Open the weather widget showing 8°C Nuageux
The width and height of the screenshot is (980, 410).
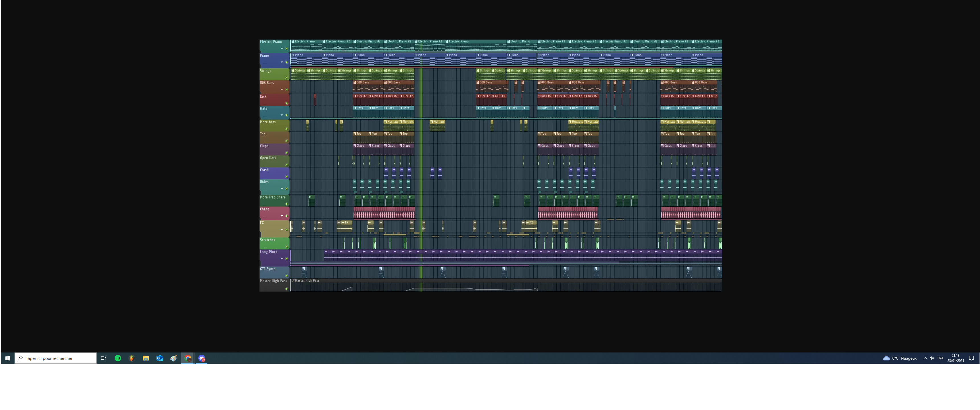pos(900,358)
